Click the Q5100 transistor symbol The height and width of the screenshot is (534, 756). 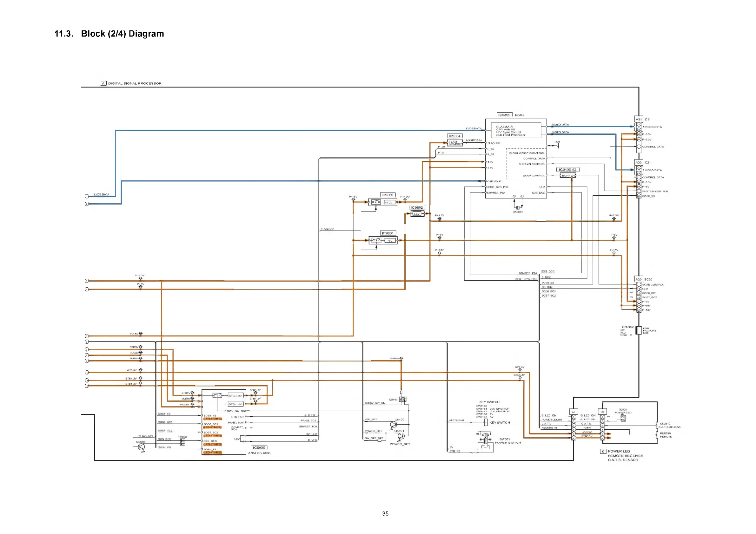(x=393, y=425)
